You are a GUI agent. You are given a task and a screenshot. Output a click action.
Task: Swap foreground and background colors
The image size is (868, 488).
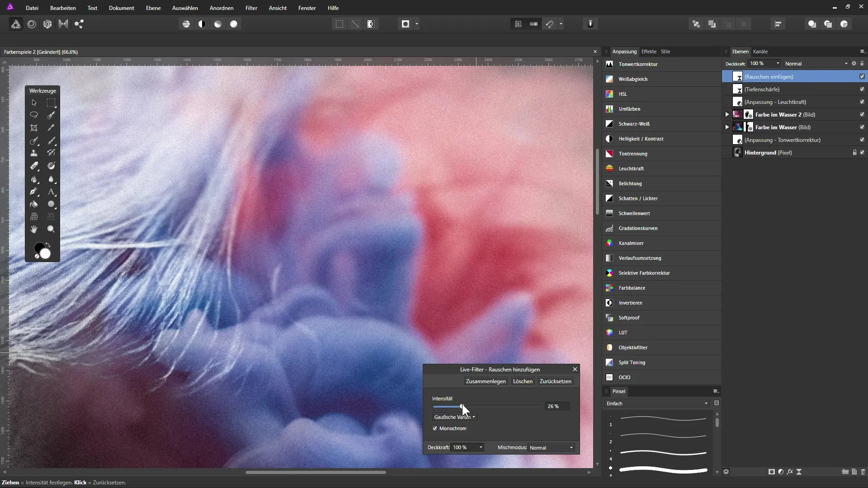(48, 245)
